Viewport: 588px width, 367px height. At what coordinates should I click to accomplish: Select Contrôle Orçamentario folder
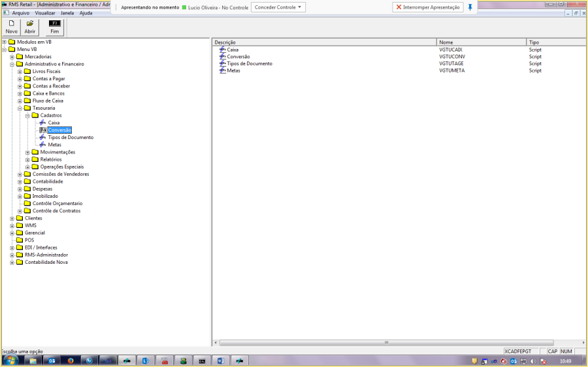57,203
